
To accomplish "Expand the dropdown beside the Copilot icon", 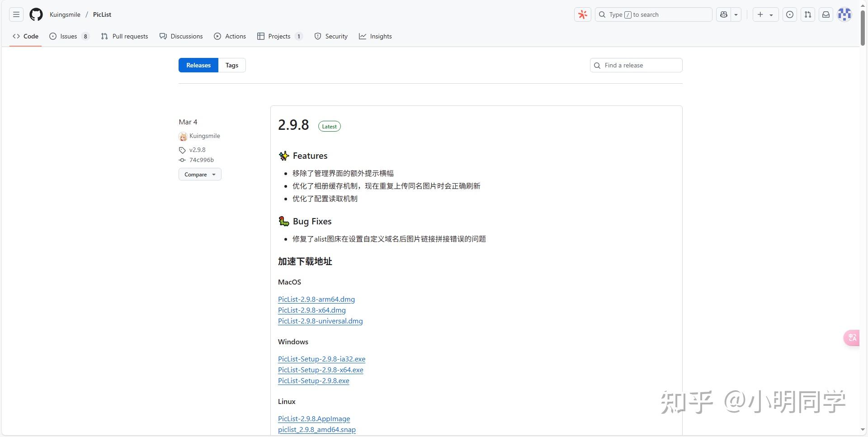I will pyautogui.click(x=736, y=14).
